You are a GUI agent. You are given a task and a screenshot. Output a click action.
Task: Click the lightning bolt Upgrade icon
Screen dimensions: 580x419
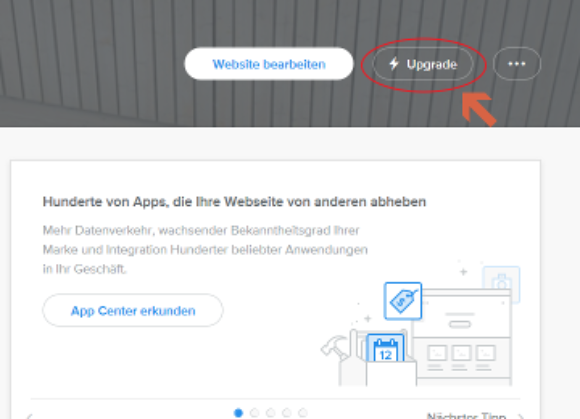pos(394,64)
